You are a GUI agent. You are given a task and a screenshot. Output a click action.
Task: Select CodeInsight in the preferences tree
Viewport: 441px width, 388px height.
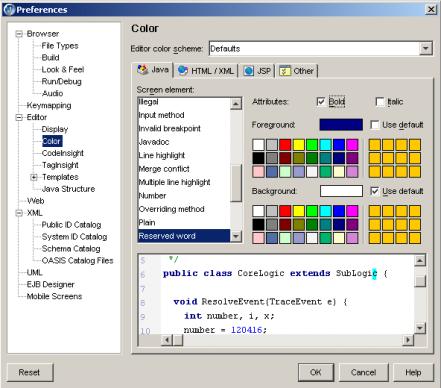click(x=63, y=153)
